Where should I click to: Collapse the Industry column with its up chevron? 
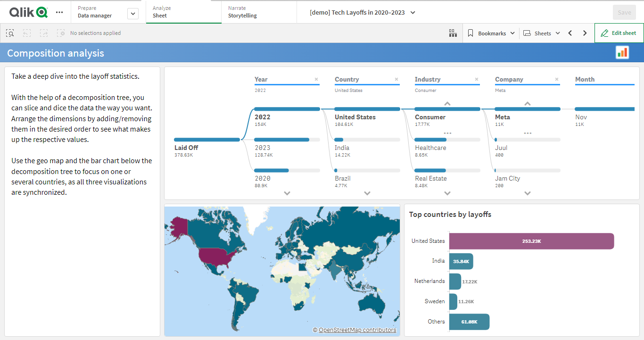(447, 104)
